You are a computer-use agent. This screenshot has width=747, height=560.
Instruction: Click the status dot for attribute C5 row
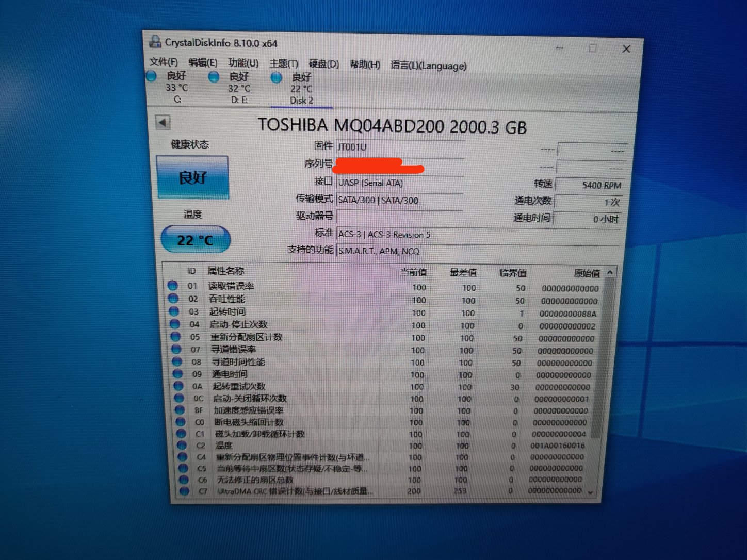(x=183, y=468)
